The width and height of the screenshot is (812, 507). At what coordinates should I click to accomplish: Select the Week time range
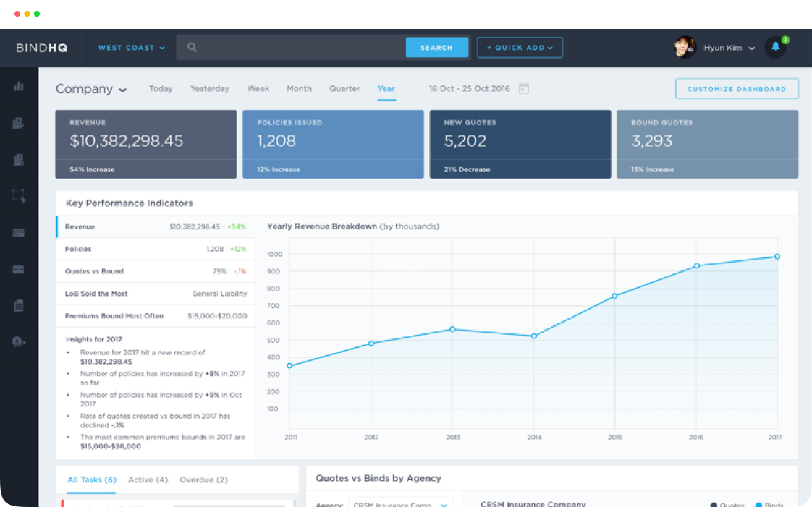click(258, 88)
